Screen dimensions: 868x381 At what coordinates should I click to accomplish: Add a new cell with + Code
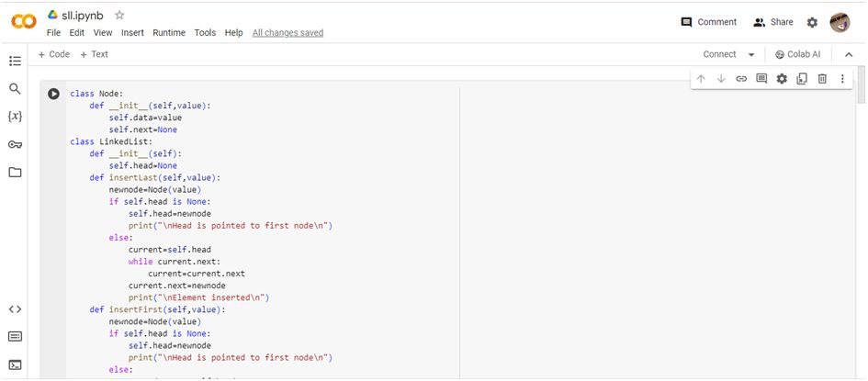click(x=54, y=54)
